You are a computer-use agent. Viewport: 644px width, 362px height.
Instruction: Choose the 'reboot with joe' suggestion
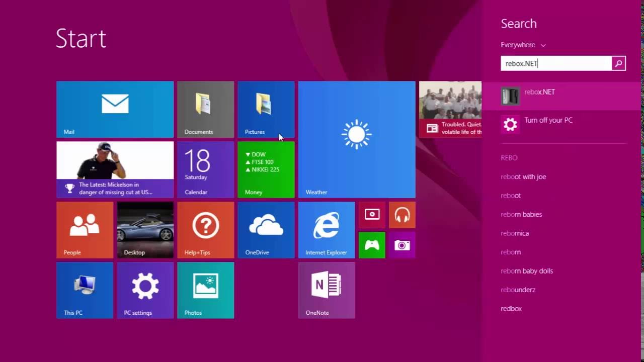[523, 176]
